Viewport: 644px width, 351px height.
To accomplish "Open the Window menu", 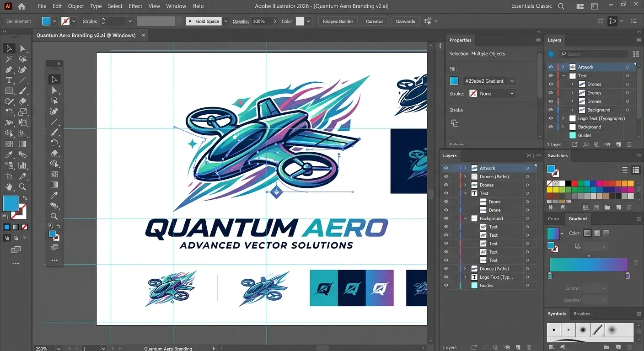I will [x=176, y=6].
